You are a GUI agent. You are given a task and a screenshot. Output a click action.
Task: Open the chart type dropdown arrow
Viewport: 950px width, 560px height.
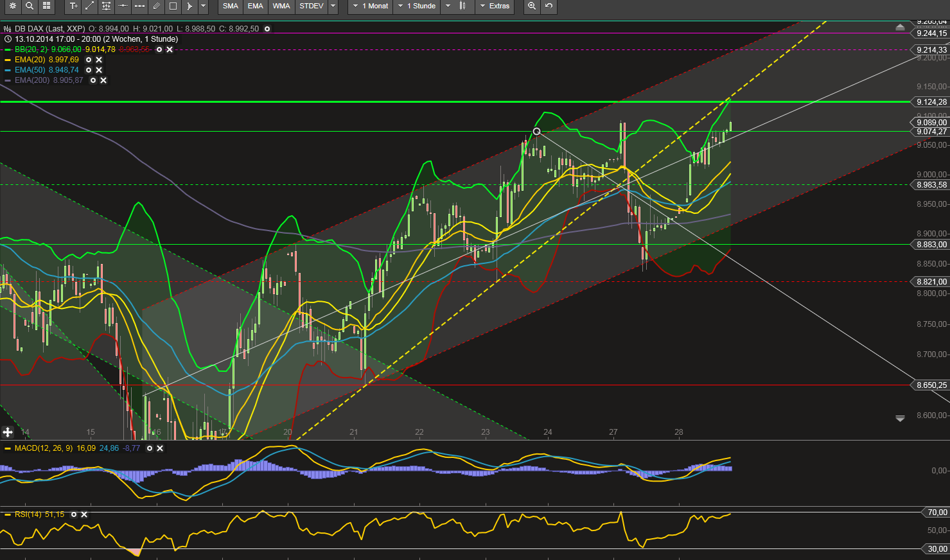coord(448,6)
